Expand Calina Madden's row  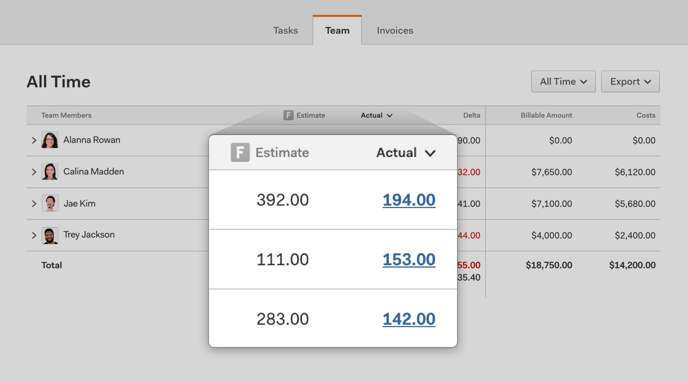tap(34, 172)
